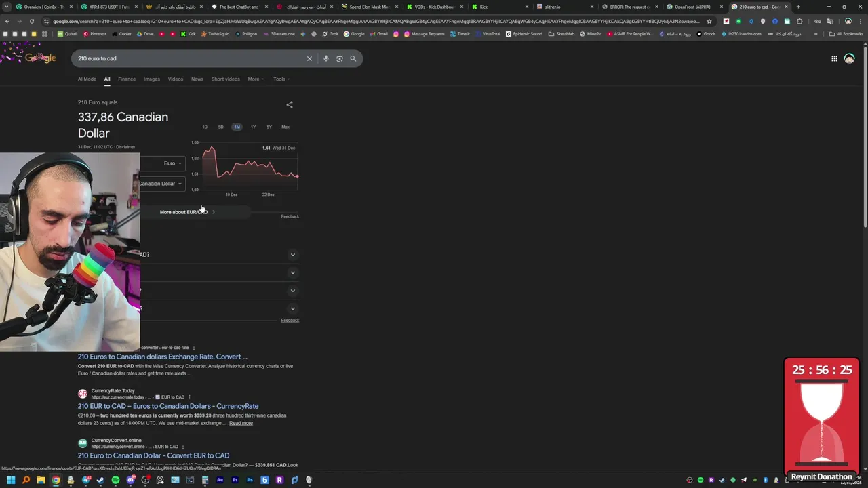Go to the Google logo homepage
This screenshot has height=488, width=868.
(x=40, y=58)
